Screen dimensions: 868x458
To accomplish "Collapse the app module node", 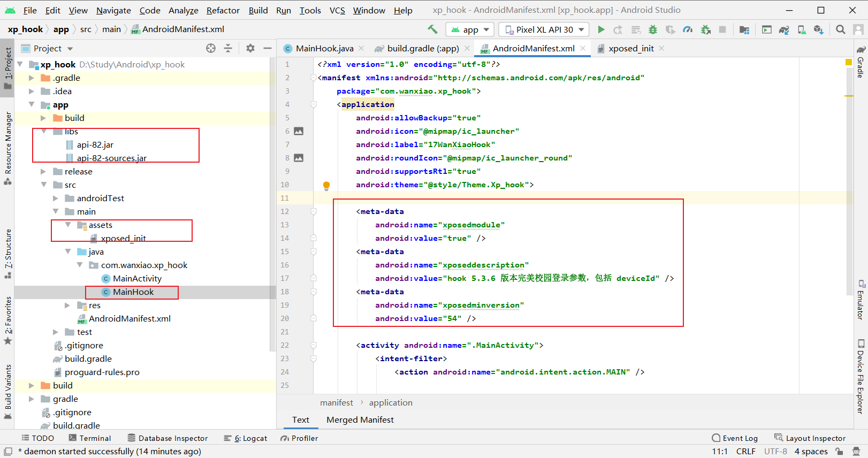I will [32, 104].
